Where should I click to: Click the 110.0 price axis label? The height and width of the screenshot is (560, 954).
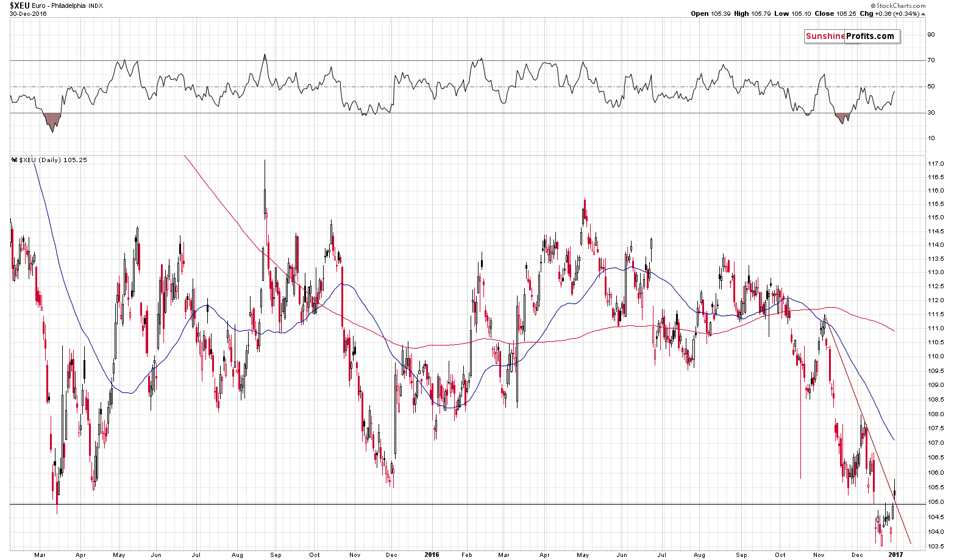[936, 356]
